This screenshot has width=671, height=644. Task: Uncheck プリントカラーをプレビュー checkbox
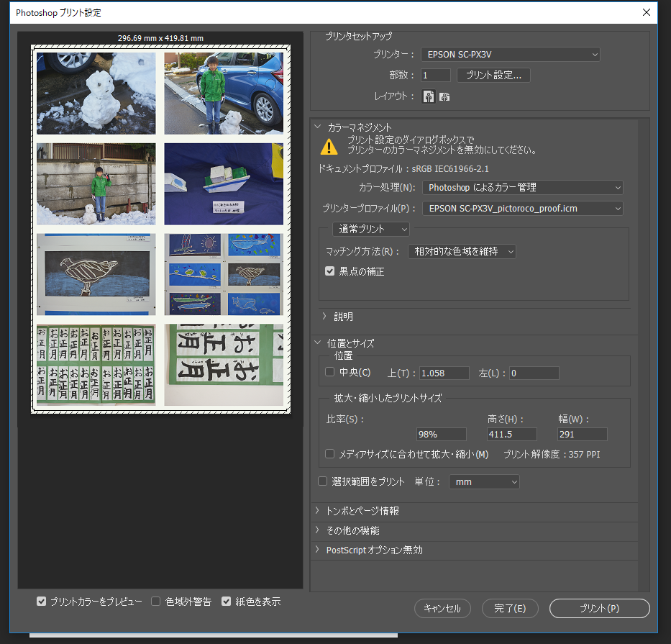[41, 601]
